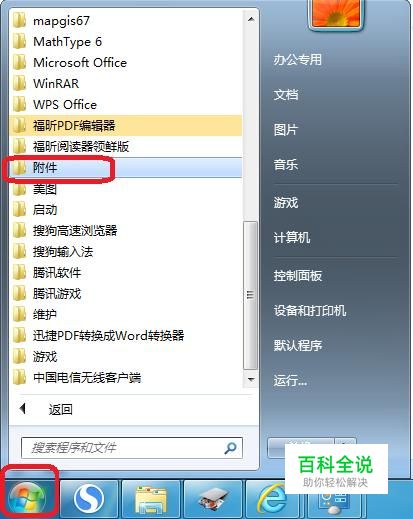Click 运行... link

pos(290,380)
